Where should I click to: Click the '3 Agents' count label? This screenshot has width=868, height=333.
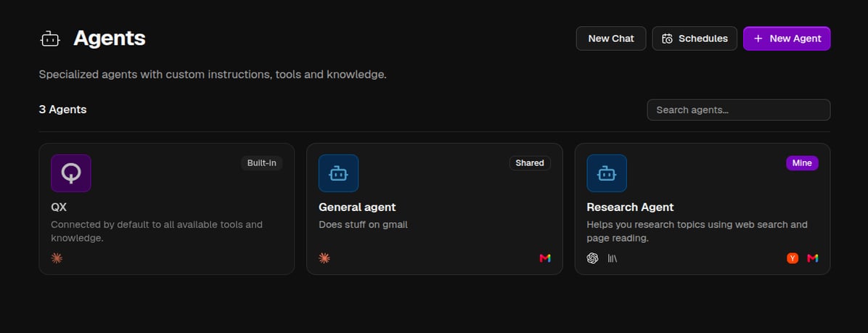point(62,110)
